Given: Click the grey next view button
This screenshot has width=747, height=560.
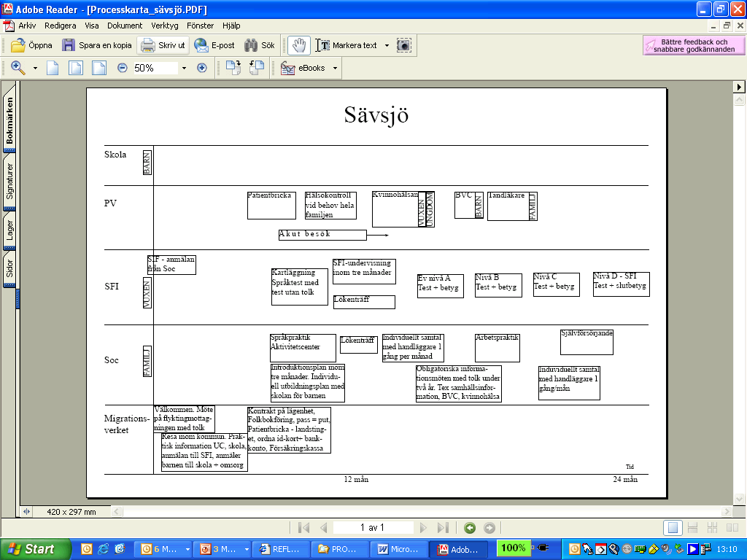Looking at the screenshot, I should 489,528.
